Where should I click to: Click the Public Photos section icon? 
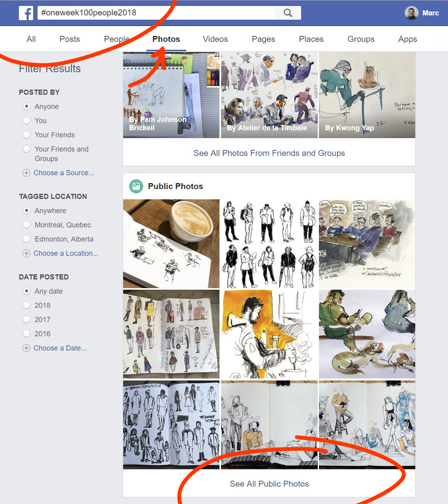[136, 186]
